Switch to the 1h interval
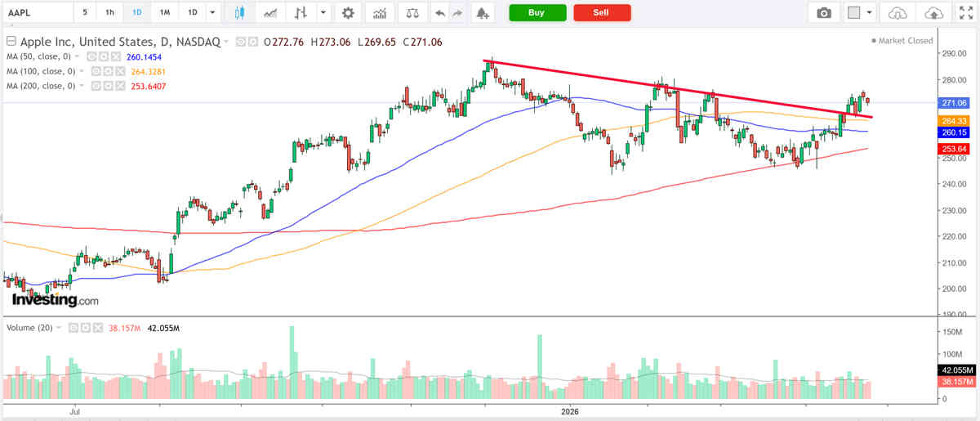The image size is (980, 421). coord(109,13)
